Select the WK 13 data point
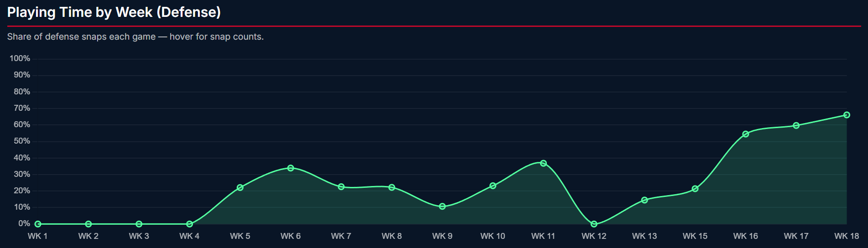The image size is (868, 248). click(645, 200)
